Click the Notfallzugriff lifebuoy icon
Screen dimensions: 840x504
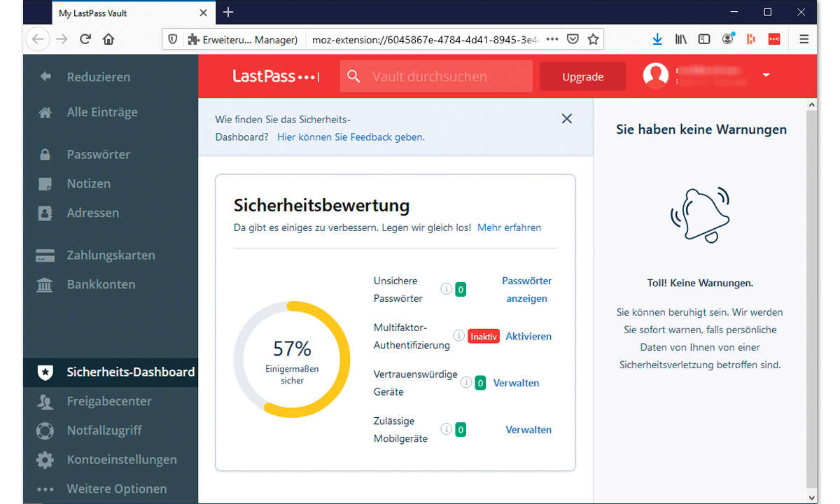tap(45, 430)
